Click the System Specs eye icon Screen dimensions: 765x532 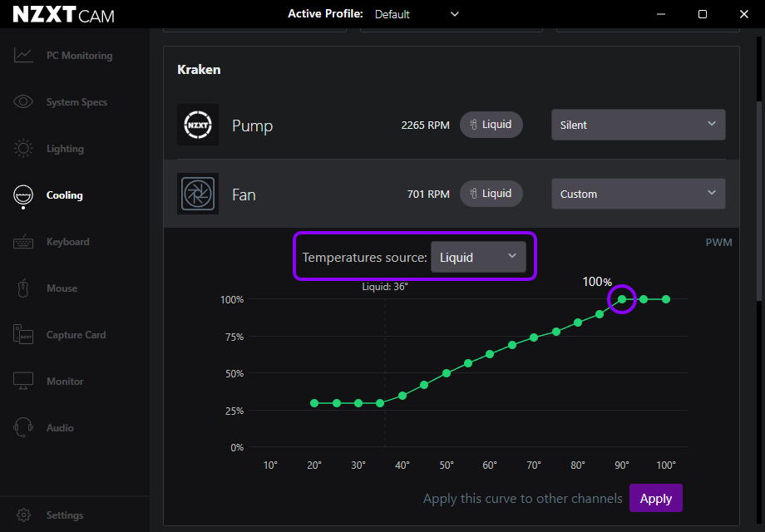click(x=23, y=102)
